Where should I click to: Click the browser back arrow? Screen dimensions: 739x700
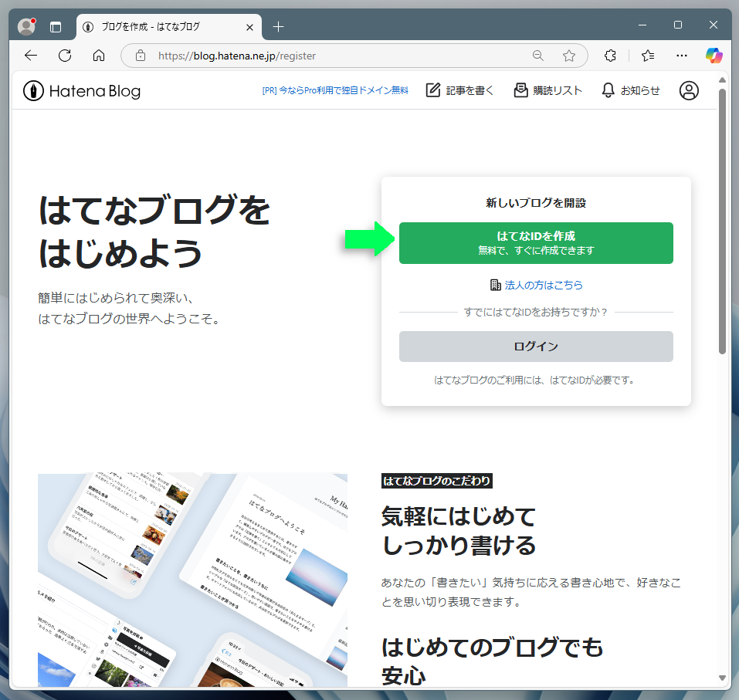31,56
